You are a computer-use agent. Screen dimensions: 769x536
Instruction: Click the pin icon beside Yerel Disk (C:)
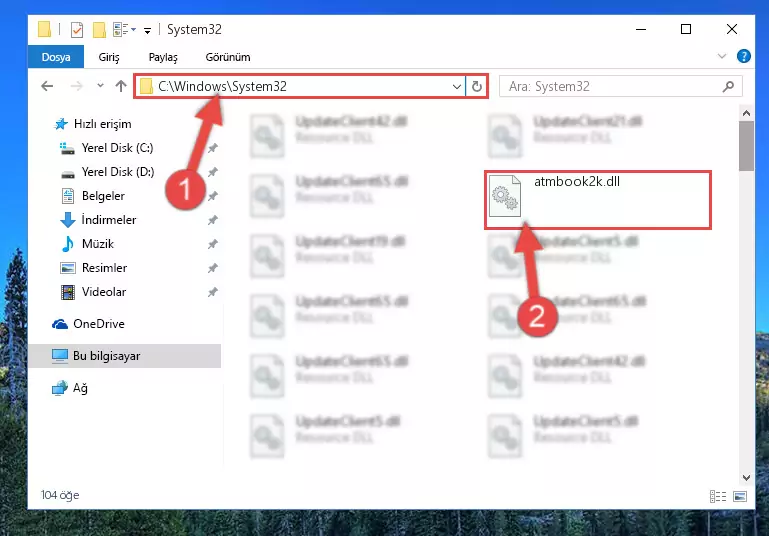[x=212, y=148]
